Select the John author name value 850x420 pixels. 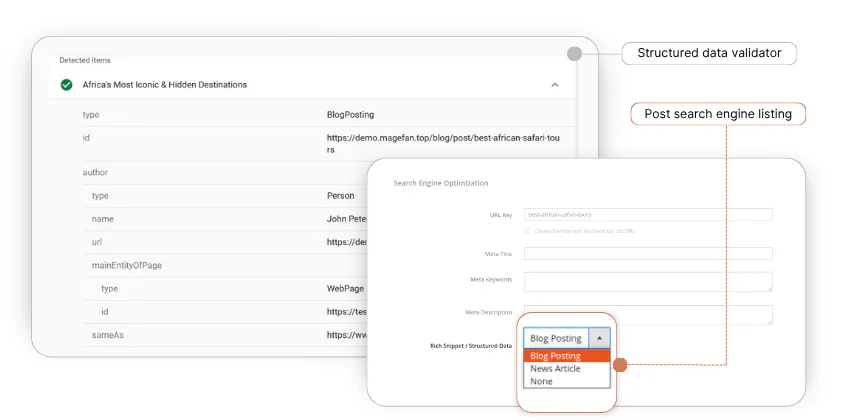(x=346, y=218)
